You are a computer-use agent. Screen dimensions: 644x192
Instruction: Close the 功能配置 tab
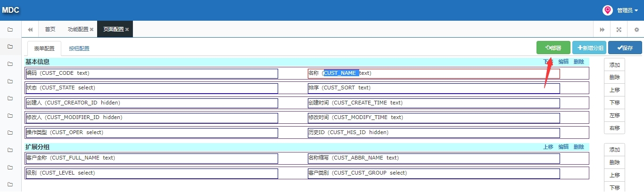pyautogui.click(x=91, y=29)
